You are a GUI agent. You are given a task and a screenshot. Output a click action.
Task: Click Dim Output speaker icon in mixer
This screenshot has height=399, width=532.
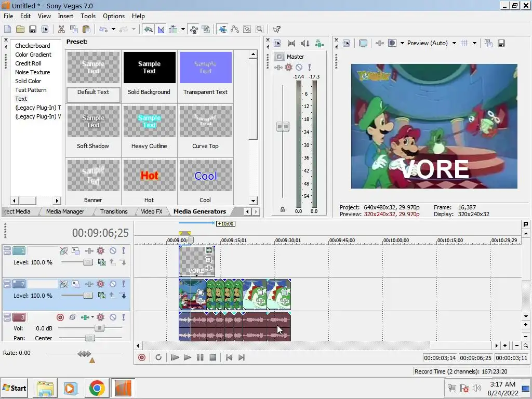305,43
